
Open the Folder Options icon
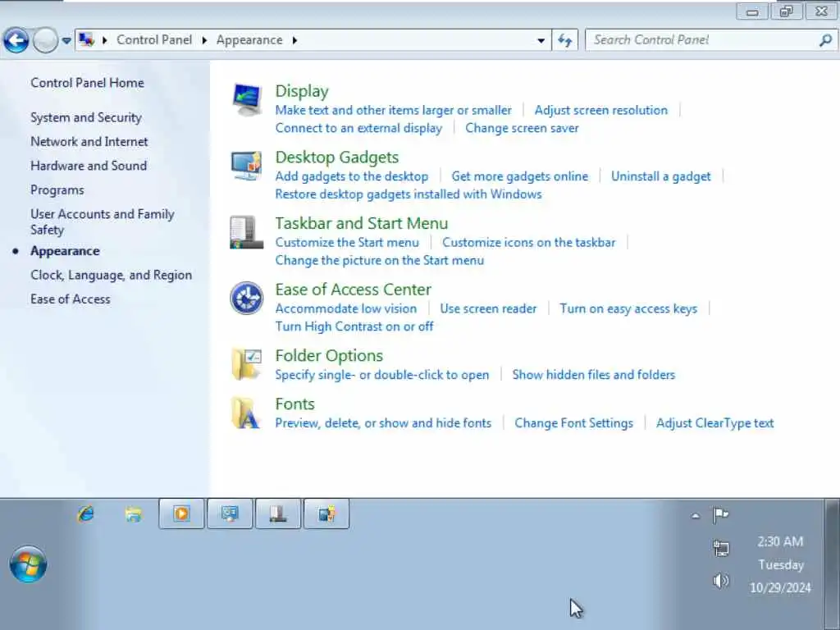pos(246,363)
